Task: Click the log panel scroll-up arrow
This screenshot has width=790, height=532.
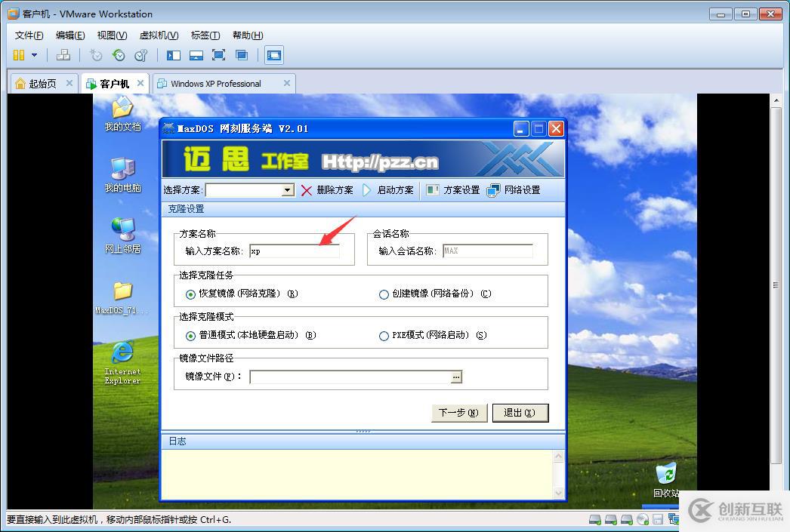Action: [558, 457]
